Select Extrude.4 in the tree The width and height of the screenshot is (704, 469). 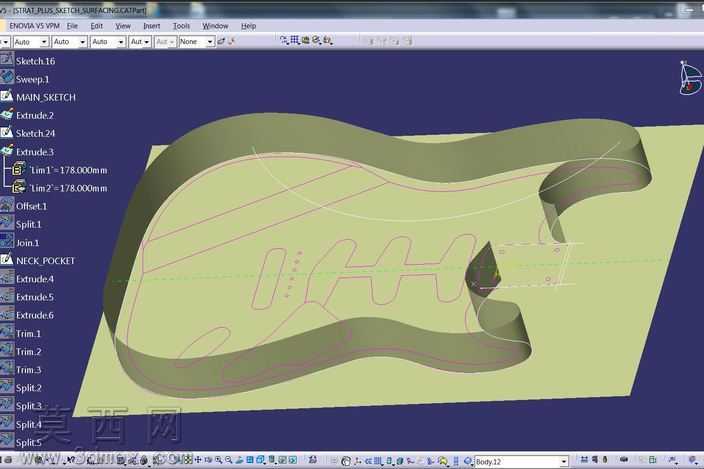pos(35,279)
